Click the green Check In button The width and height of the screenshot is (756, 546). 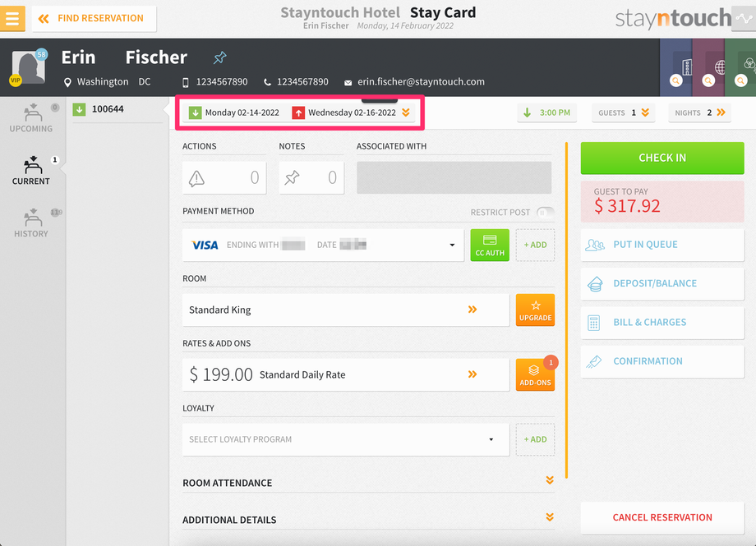[662, 158]
